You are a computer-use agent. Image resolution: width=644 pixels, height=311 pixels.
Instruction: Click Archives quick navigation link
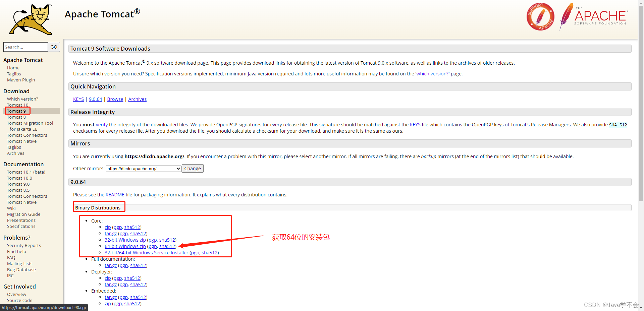click(138, 99)
